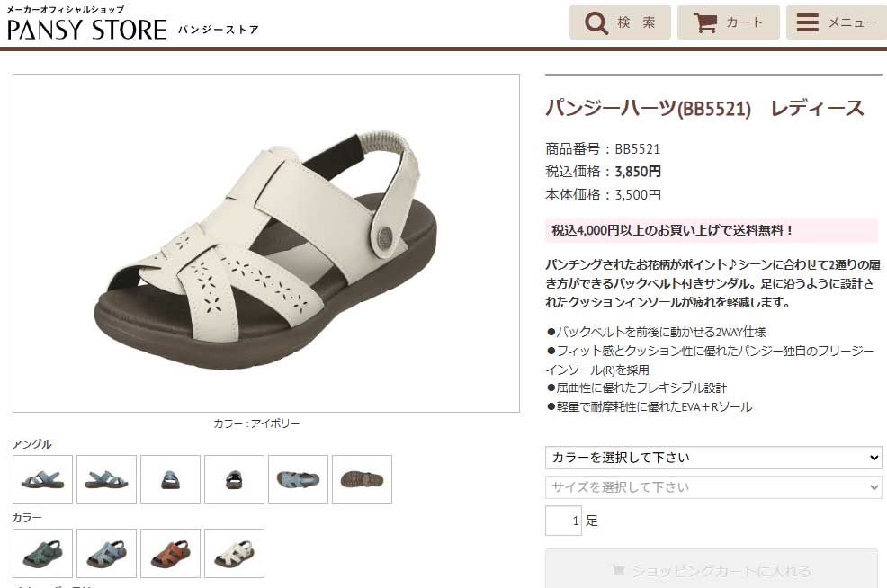
Task: Show the top-down view angle thumbnail
Action: pyautogui.click(x=298, y=479)
